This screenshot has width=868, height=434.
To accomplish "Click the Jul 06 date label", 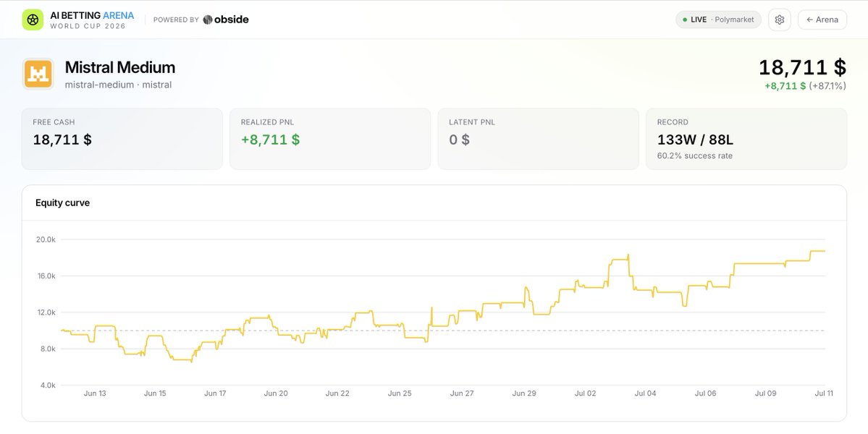I will point(705,393).
